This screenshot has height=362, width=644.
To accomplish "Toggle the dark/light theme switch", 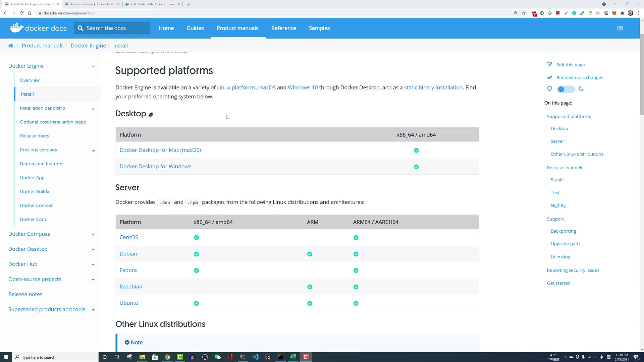I will click(566, 89).
